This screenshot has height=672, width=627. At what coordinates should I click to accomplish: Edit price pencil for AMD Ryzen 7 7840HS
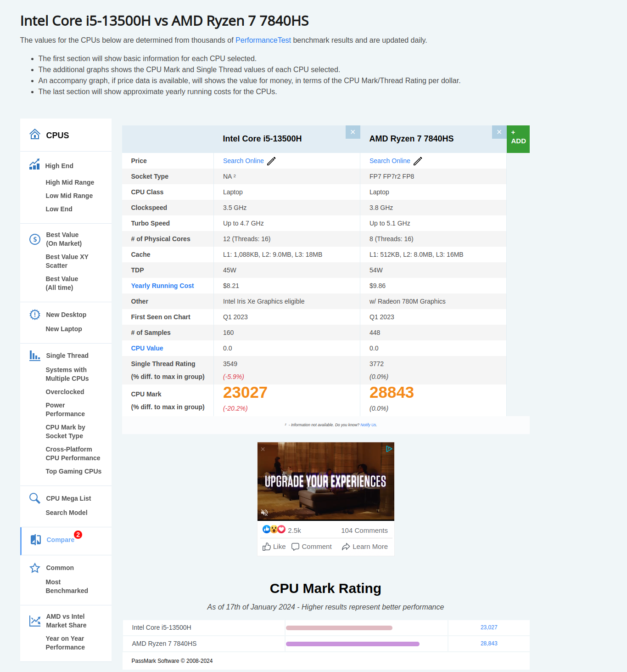(418, 161)
